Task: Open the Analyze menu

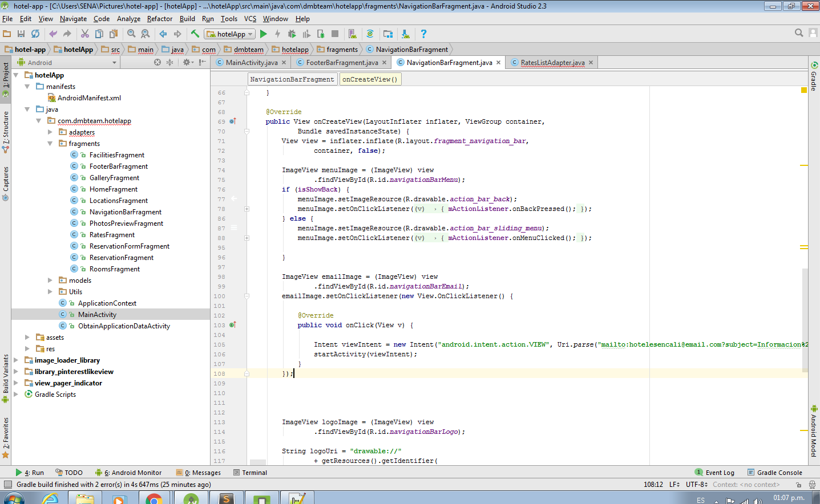Action: 128,19
